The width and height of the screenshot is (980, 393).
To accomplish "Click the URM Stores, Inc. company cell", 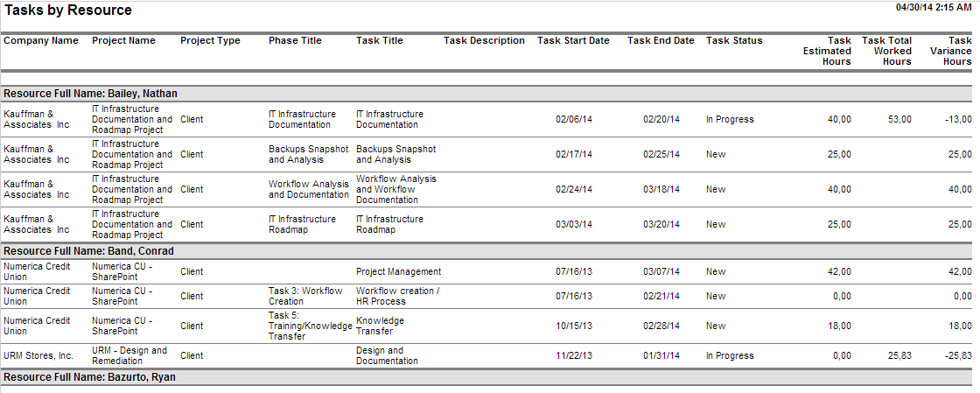I will click(x=38, y=355).
